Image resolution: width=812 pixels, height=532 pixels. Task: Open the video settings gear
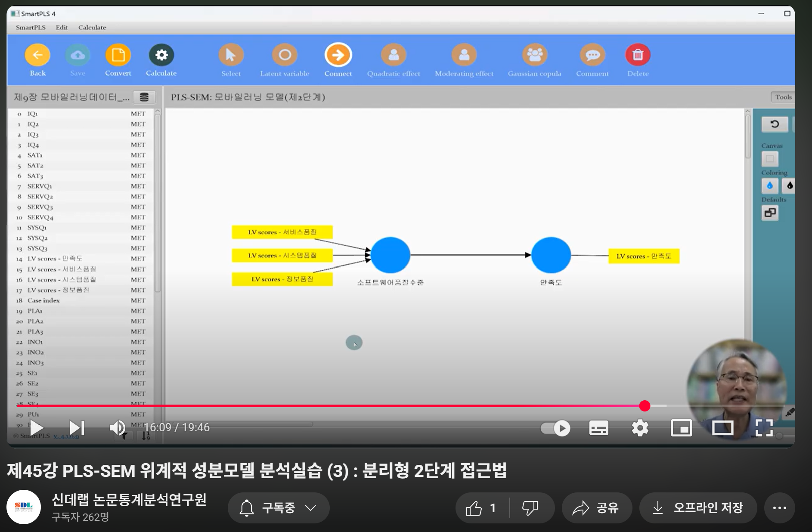[x=640, y=428]
